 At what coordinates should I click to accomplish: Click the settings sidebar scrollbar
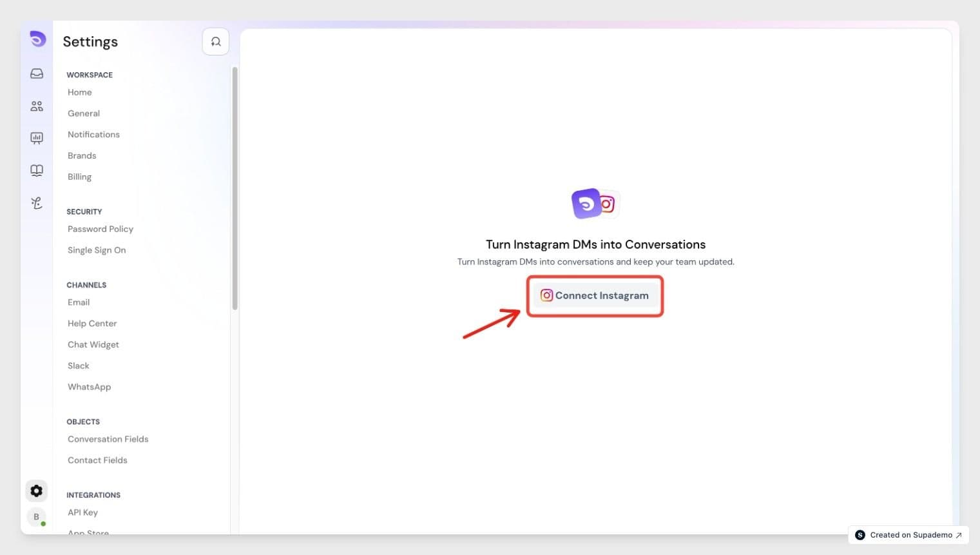point(235,188)
